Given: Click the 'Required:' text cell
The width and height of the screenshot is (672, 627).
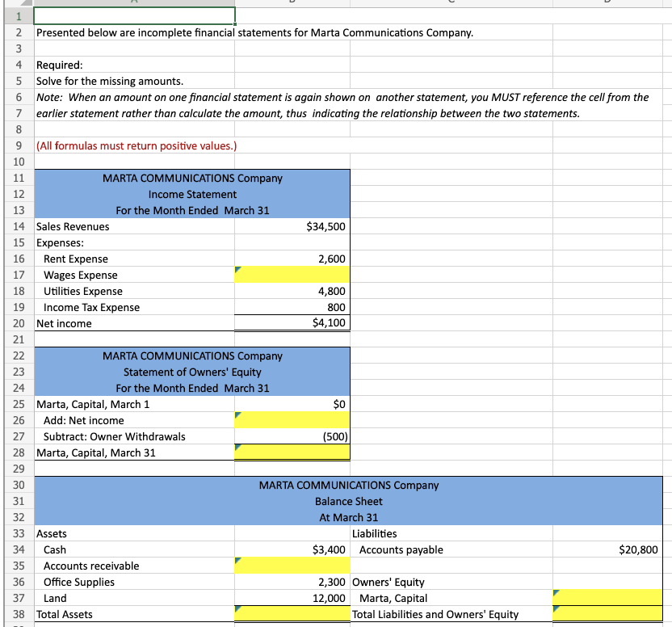Looking at the screenshot, I should (134, 65).
